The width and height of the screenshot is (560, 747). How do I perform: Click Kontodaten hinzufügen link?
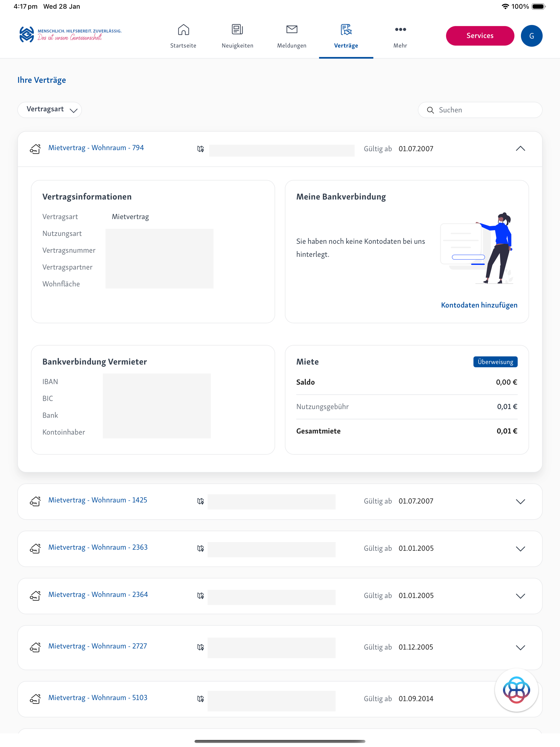479,305
